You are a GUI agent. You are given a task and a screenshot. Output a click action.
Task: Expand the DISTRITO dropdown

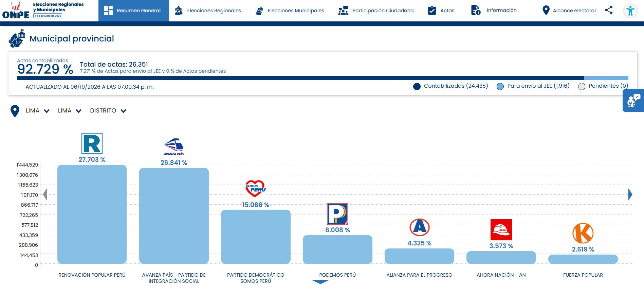(108, 111)
